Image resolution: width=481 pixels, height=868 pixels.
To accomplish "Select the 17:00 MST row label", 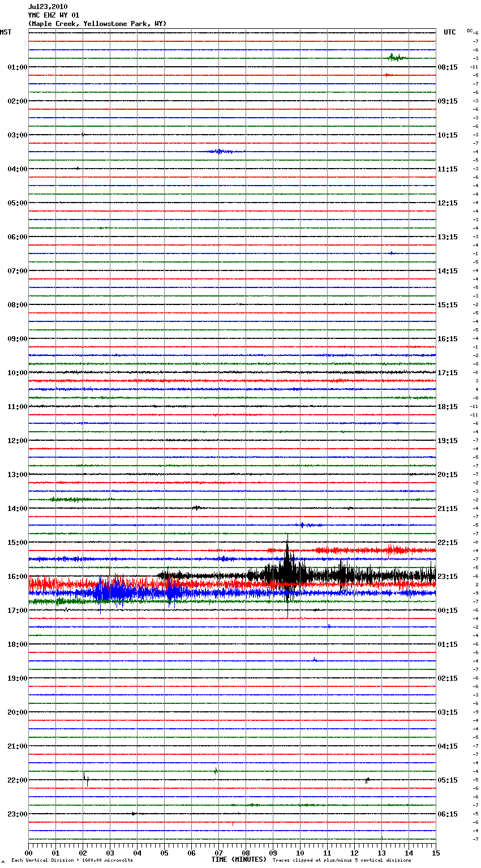I will tap(18, 611).
